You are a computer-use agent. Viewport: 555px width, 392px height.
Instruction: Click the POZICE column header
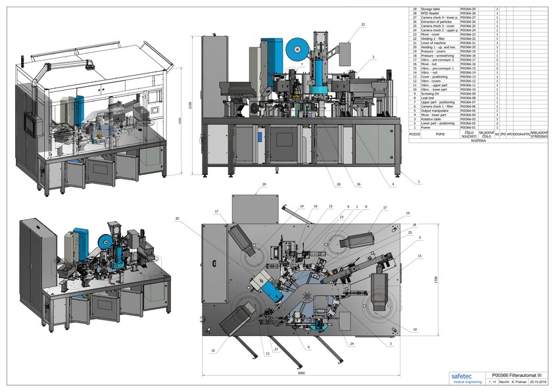point(414,134)
